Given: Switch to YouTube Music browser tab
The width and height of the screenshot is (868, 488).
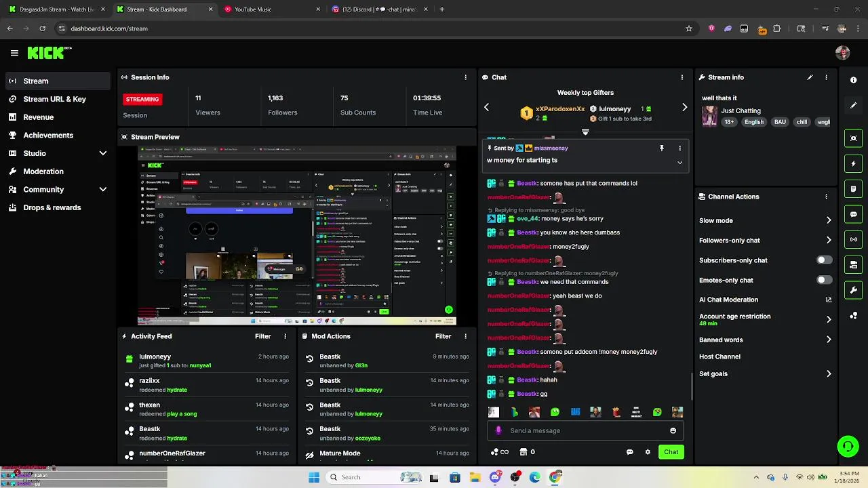Looking at the screenshot, I should coord(271,9).
